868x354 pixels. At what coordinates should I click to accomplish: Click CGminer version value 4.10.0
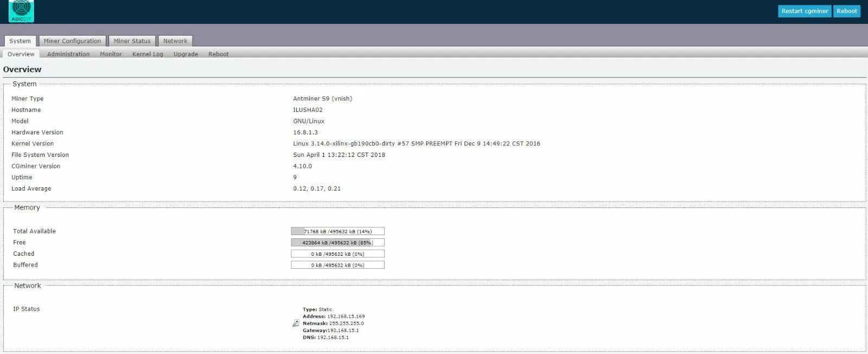pos(302,166)
